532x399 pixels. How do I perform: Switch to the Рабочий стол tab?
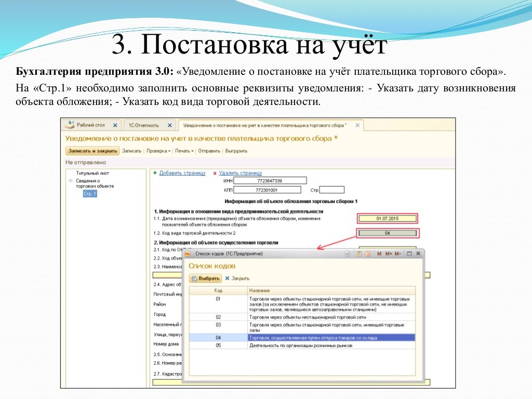click(x=90, y=125)
